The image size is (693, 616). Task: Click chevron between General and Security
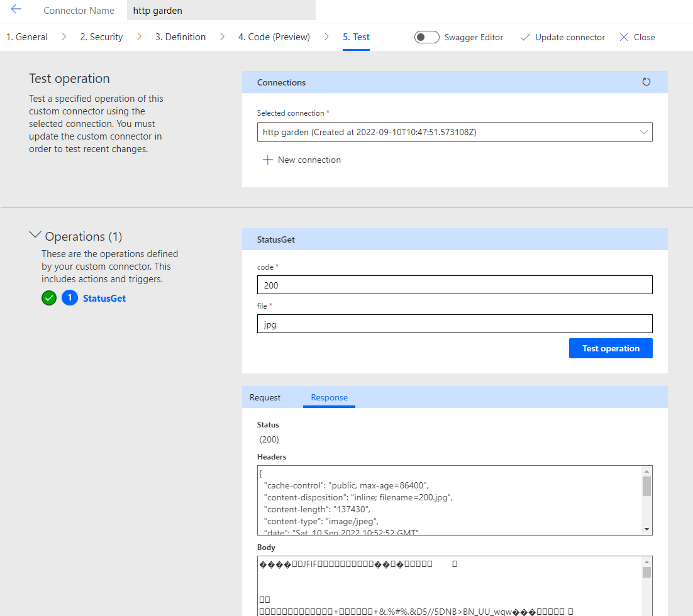(x=64, y=36)
